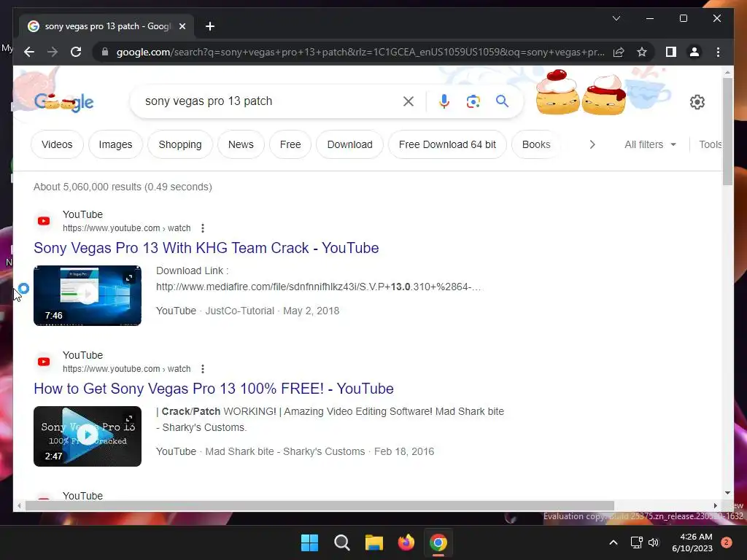Screen dimensions: 747x560
Task: Launch Firefox from taskbar
Action: 406,542
